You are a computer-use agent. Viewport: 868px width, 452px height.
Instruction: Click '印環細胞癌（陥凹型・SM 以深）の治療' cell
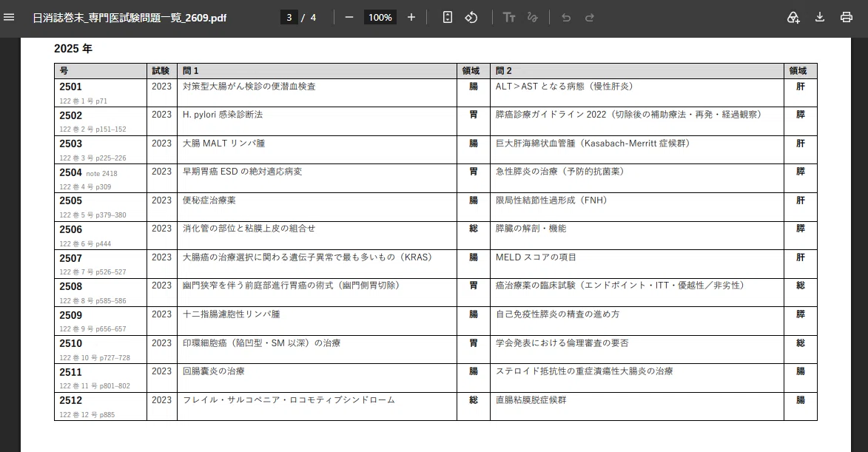[262, 343]
